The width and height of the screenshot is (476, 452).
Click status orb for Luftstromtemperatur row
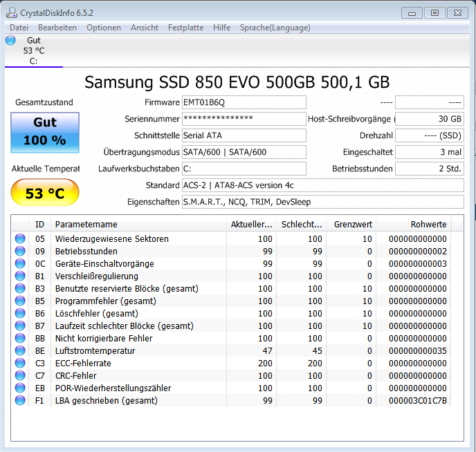20,350
